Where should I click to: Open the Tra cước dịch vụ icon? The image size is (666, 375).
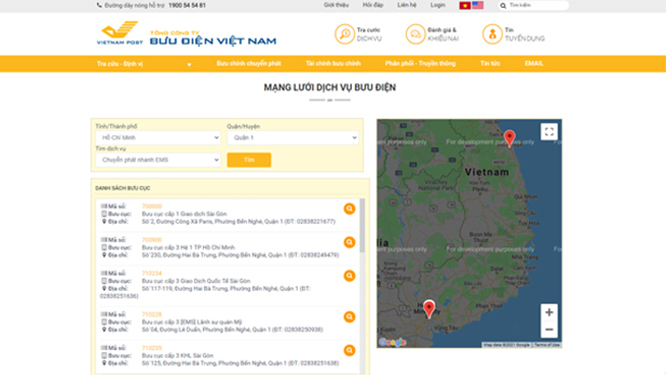[x=344, y=34]
